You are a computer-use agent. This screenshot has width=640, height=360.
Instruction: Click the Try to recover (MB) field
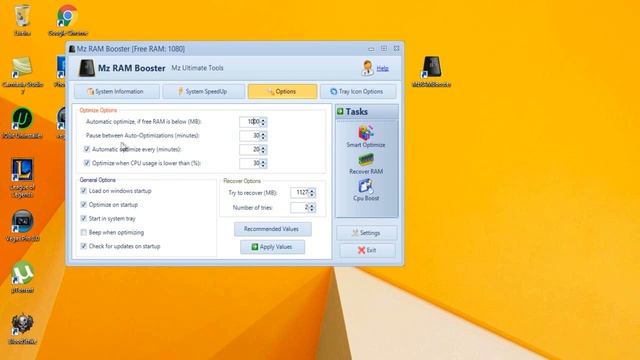300,193
